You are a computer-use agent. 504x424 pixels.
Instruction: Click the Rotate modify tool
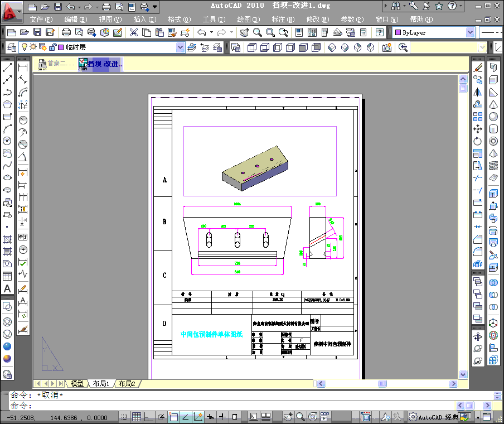point(478,141)
